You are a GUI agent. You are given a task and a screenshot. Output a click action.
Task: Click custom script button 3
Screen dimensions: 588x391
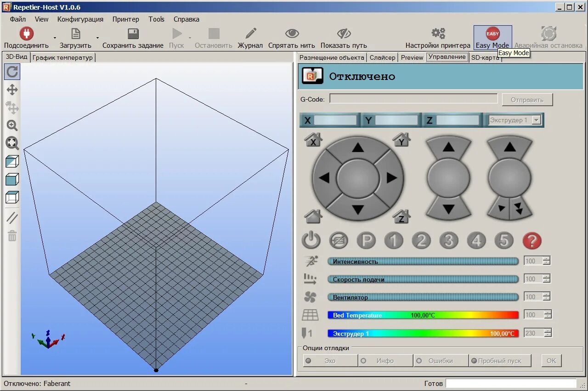pyautogui.click(x=449, y=240)
